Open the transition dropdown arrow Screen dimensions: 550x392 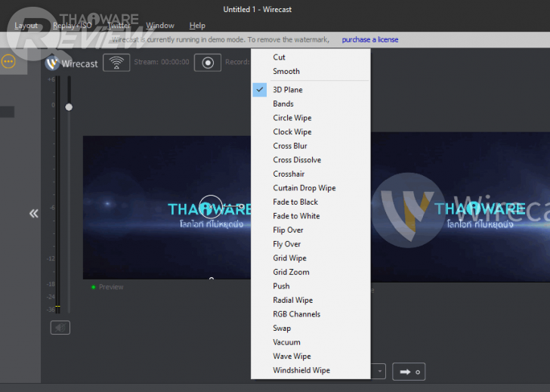[x=379, y=372]
